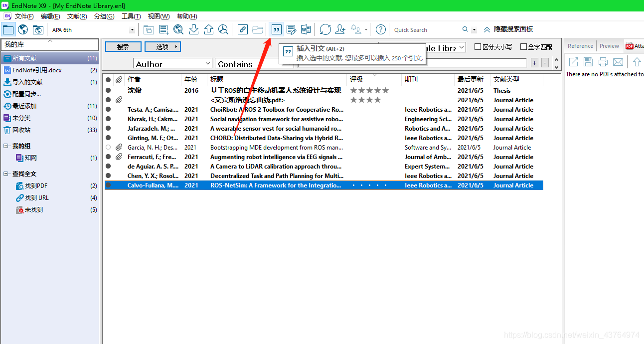Viewport: 644px width, 344px height.
Task: Click the 搜索 search button
Action: 123,47
